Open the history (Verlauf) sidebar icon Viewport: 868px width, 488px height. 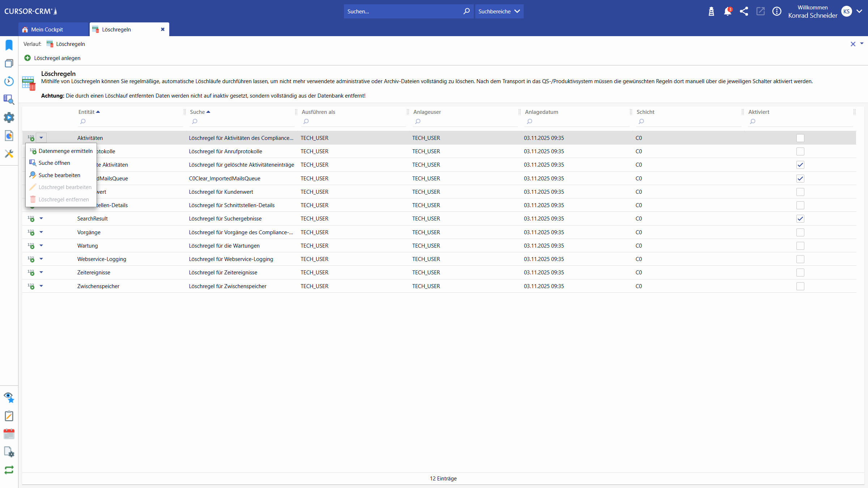click(9, 81)
